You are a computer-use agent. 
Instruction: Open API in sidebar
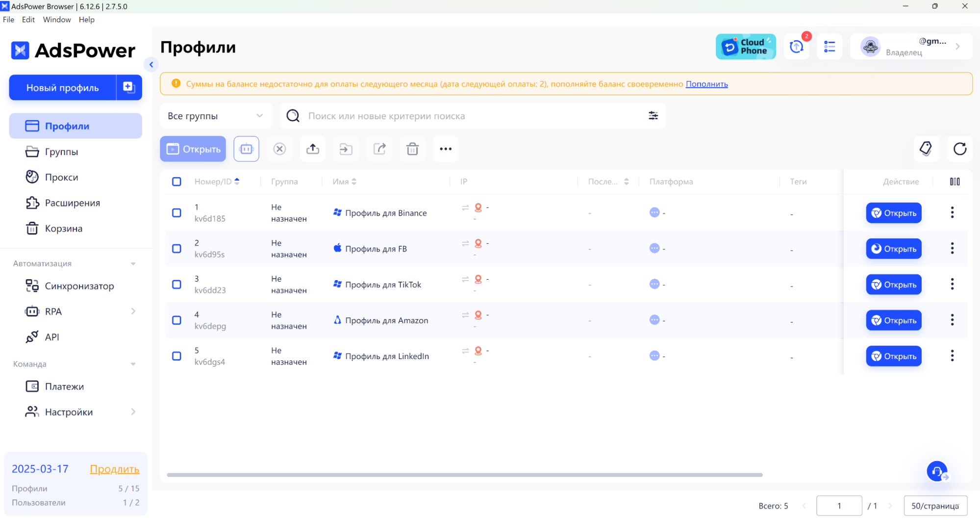[75, 337]
